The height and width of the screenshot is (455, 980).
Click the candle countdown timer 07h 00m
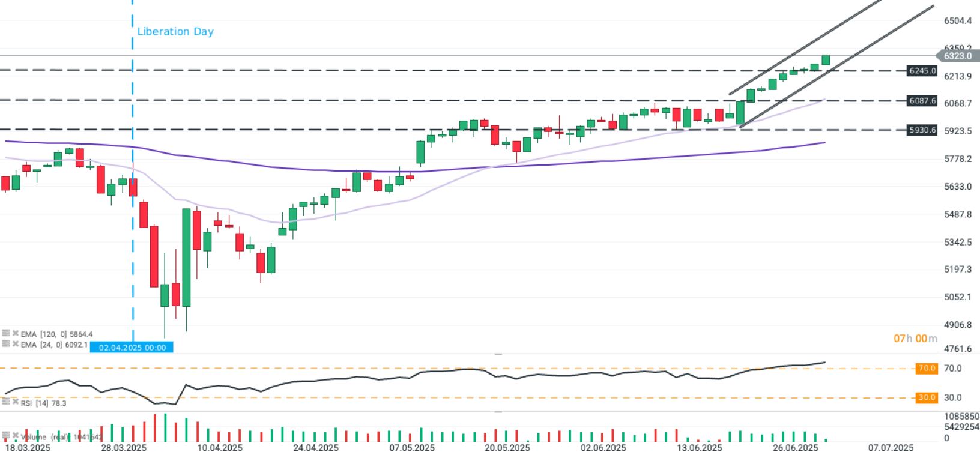[915, 339]
